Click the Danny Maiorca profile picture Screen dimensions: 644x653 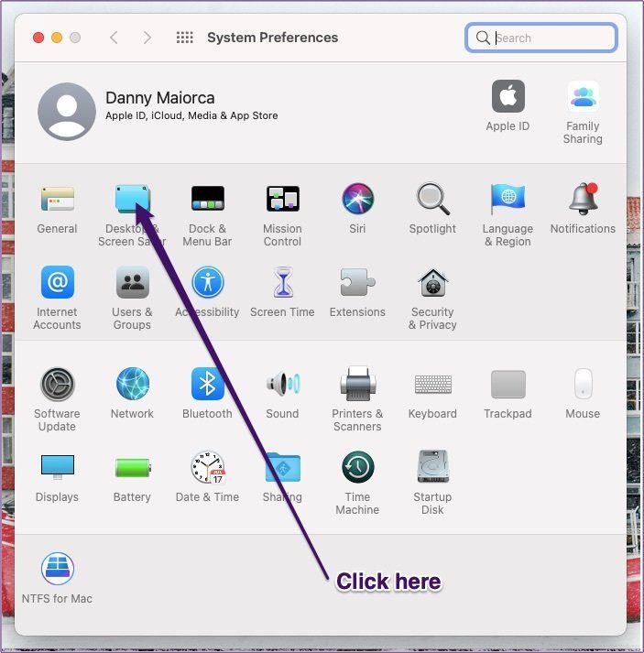(67, 111)
